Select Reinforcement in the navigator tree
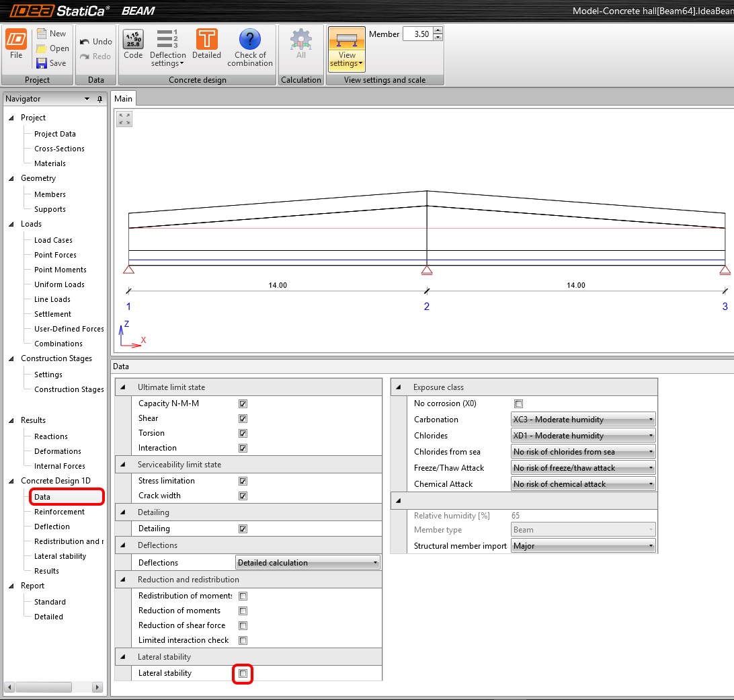Screen dimensions: 734x700 coord(59,512)
